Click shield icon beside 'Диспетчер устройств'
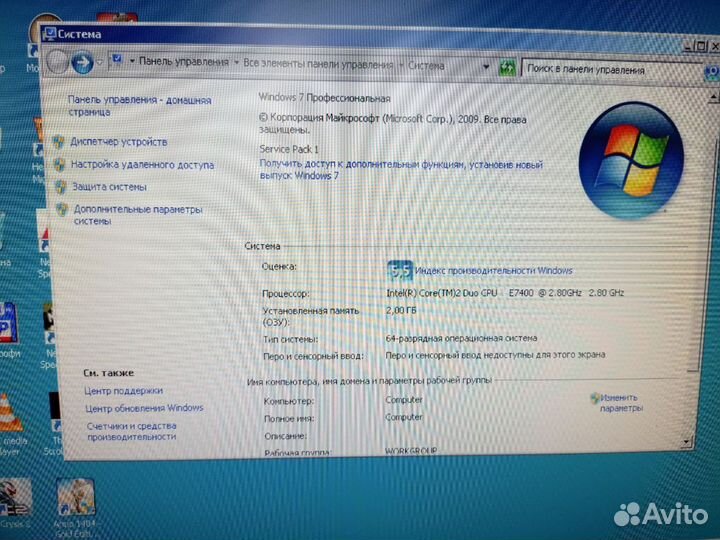 (58, 141)
